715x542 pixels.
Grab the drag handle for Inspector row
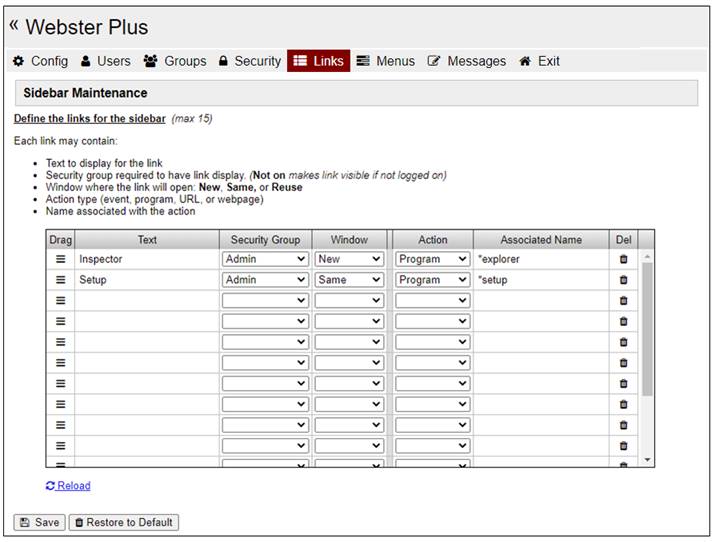(x=60, y=259)
